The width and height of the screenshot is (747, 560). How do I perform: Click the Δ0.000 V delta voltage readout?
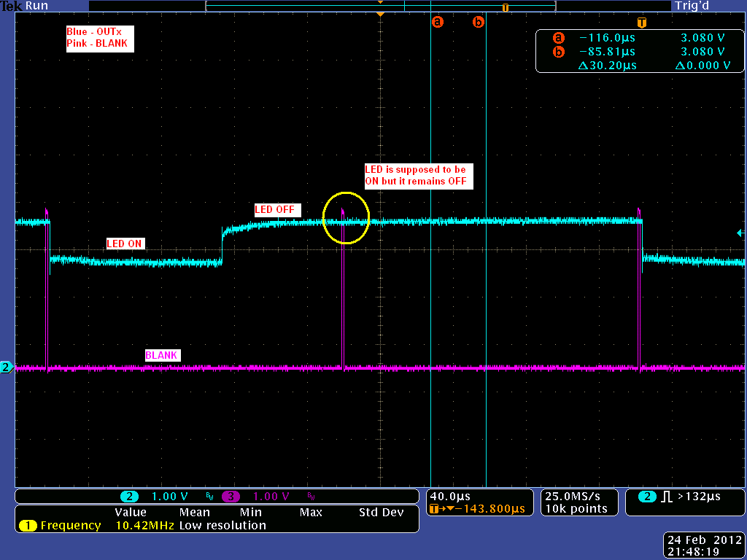tap(703, 65)
